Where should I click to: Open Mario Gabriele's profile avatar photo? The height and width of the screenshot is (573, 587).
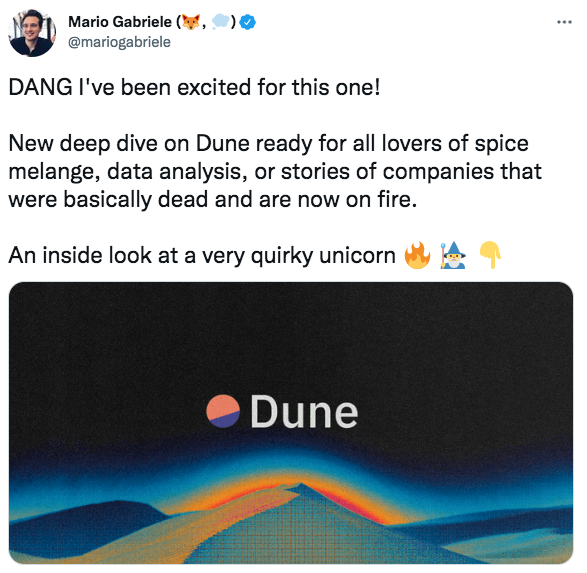coord(32,33)
